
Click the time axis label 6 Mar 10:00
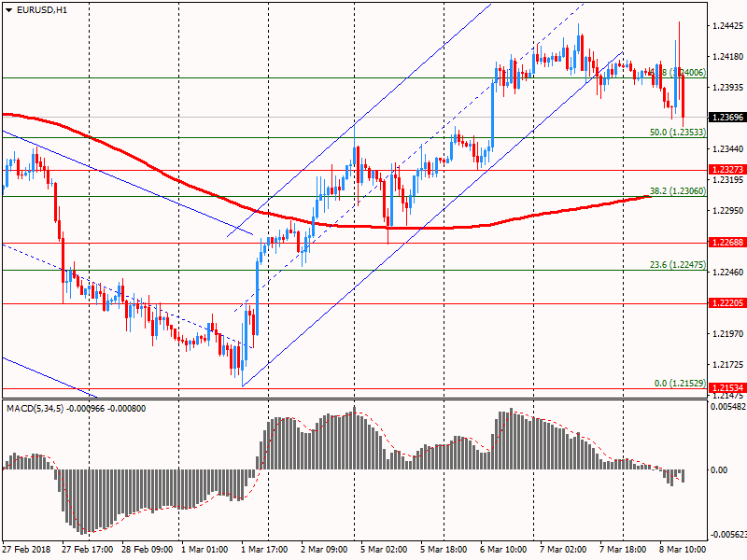pyautogui.click(x=503, y=549)
